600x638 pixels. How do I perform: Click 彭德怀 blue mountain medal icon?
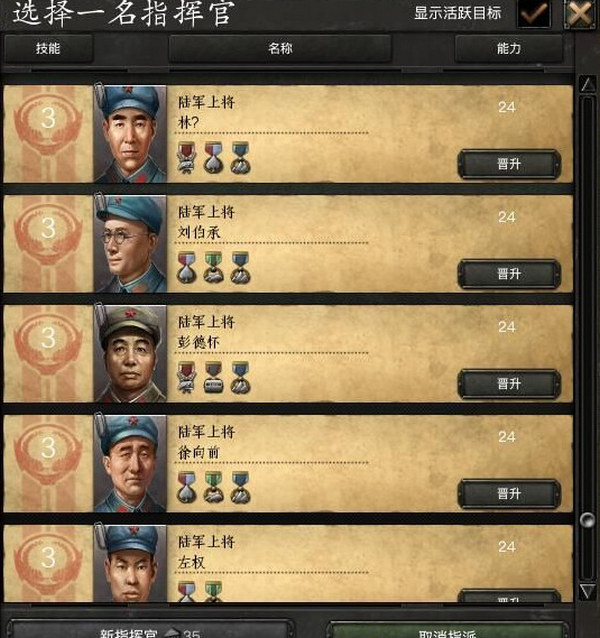(240, 378)
